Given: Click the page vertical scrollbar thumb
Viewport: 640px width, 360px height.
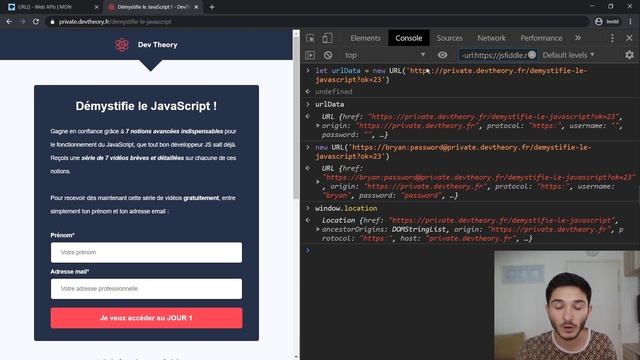Looking at the screenshot, I should pyautogui.click(x=296, y=117).
